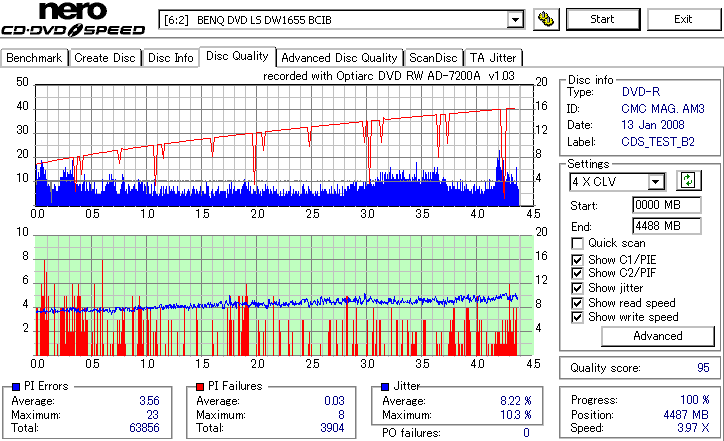
Task: Click the PI Errors maximum value 23
Action: coord(152,415)
